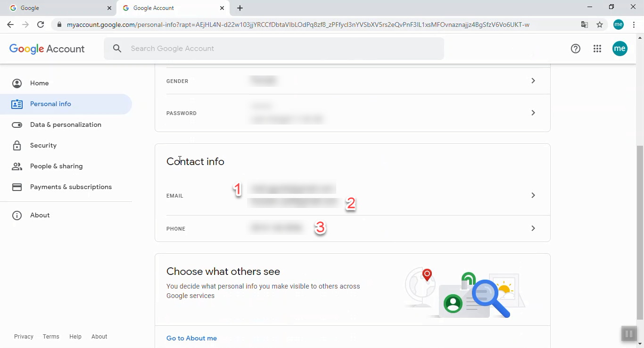Open Data & personalization settings

click(66, 124)
